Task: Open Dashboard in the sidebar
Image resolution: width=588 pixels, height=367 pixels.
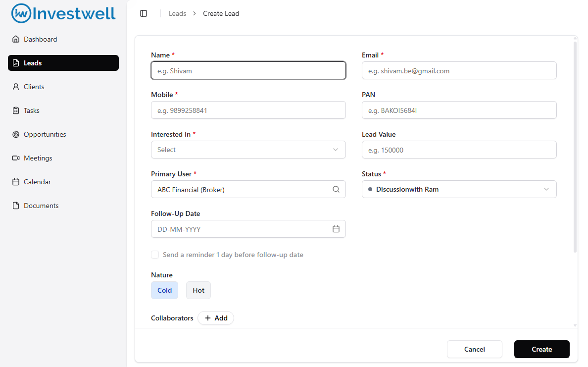Action: (x=63, y=39)
